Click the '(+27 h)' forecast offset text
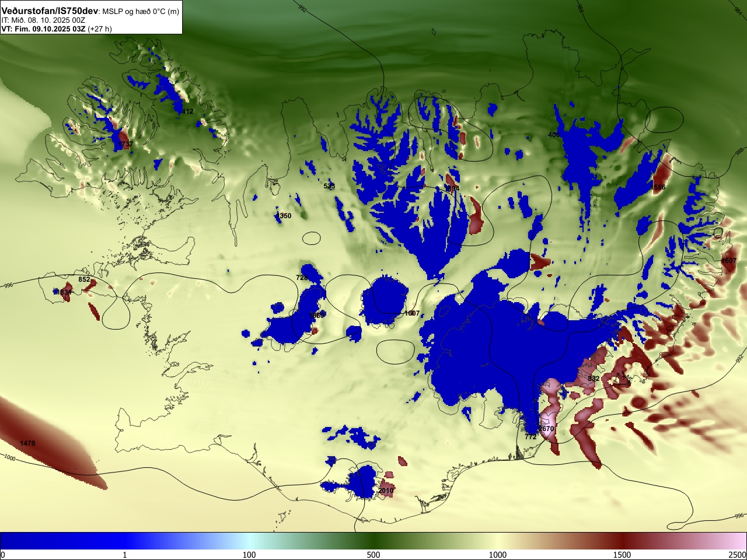 click(x=100, y=29)
